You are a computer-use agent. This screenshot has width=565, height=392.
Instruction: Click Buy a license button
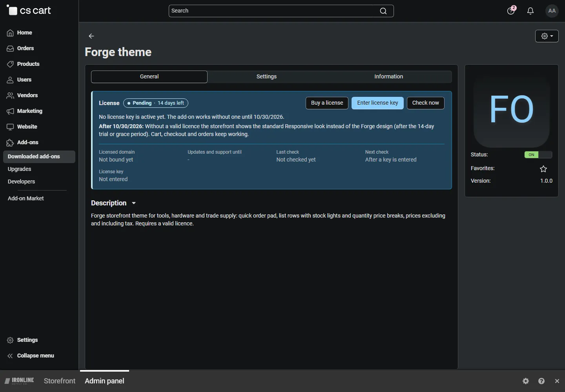point(327,103)
